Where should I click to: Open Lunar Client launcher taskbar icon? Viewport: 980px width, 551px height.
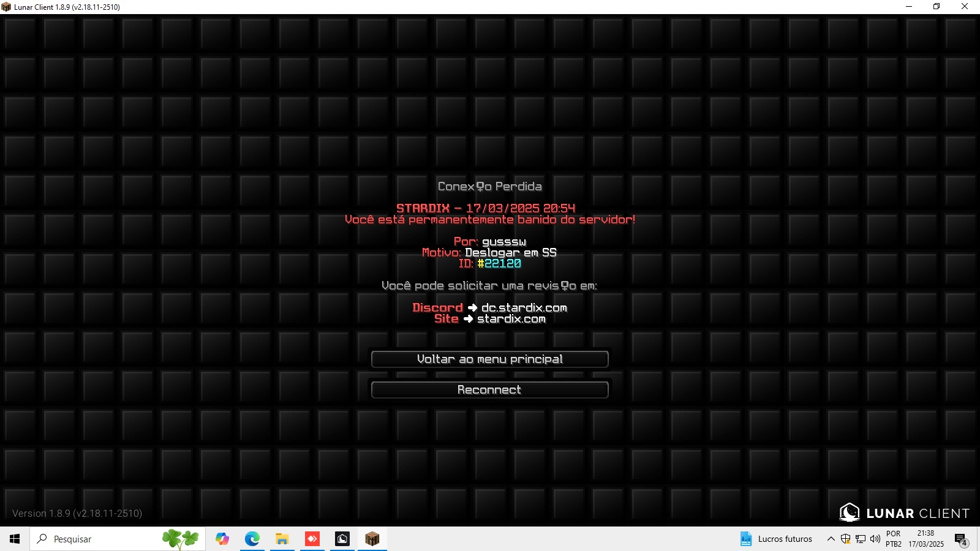pyautogui.click(x=342, y=539)
